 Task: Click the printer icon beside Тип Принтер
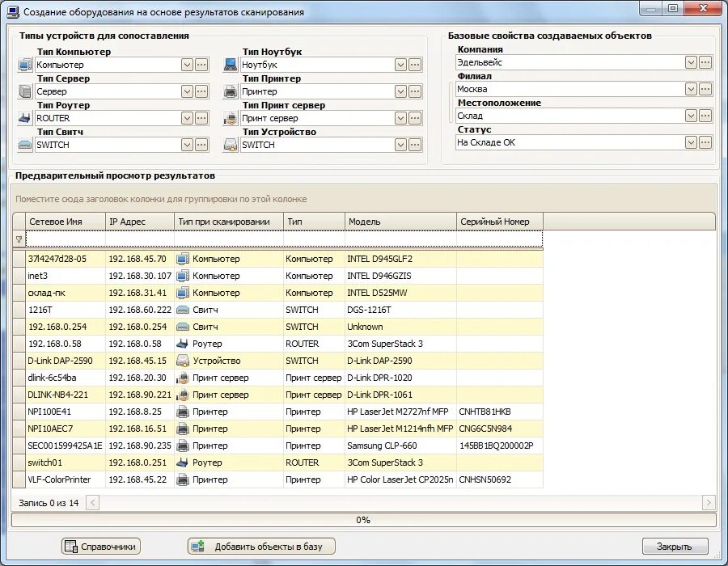coord(231,91)
